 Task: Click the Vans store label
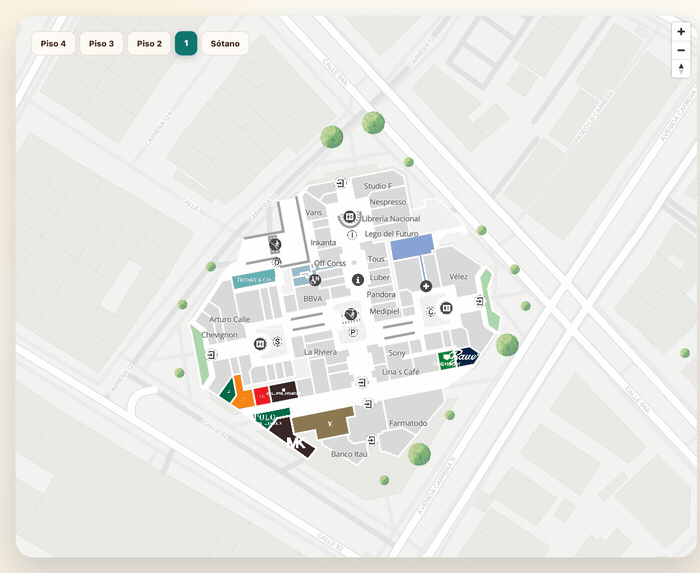[x=314, y=212]
